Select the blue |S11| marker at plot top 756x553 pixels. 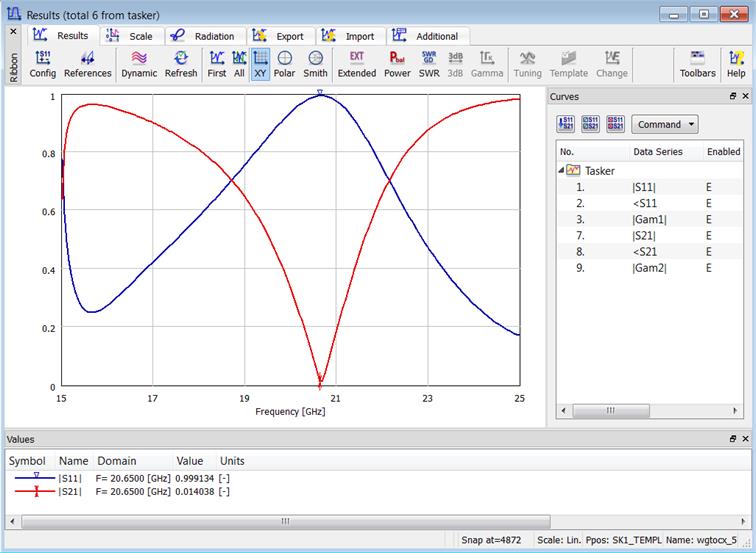[320, 92]
